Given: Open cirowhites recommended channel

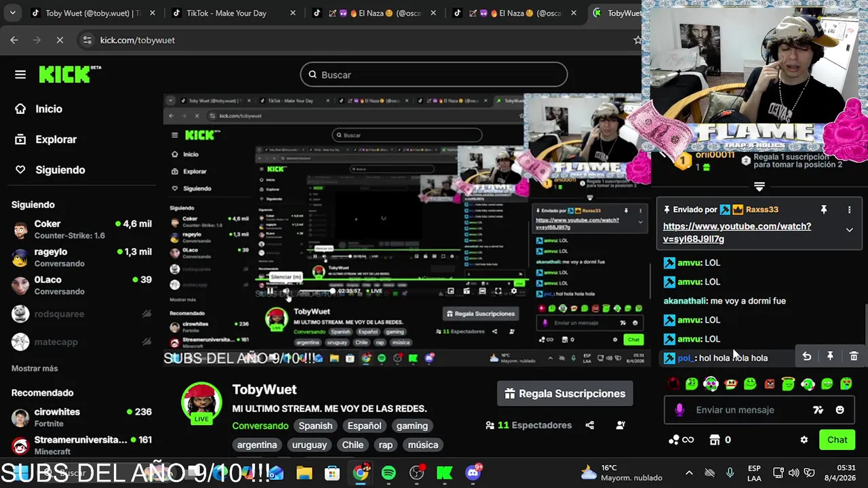Looking at the screenshot, I should (x=81, y=417).
